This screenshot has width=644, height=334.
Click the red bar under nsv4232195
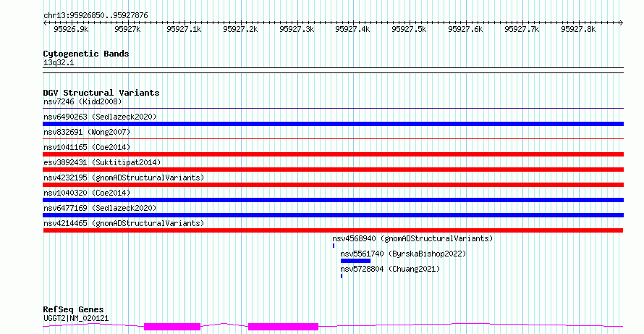tap(333, 185)
